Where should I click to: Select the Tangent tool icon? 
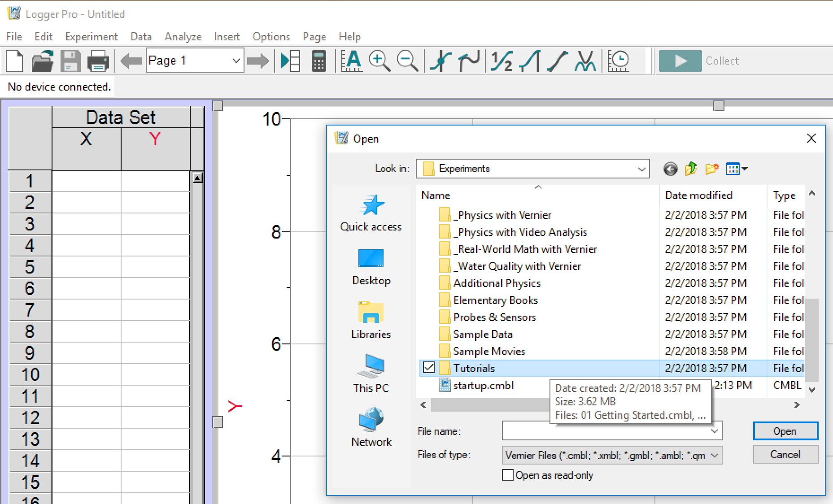469,61
